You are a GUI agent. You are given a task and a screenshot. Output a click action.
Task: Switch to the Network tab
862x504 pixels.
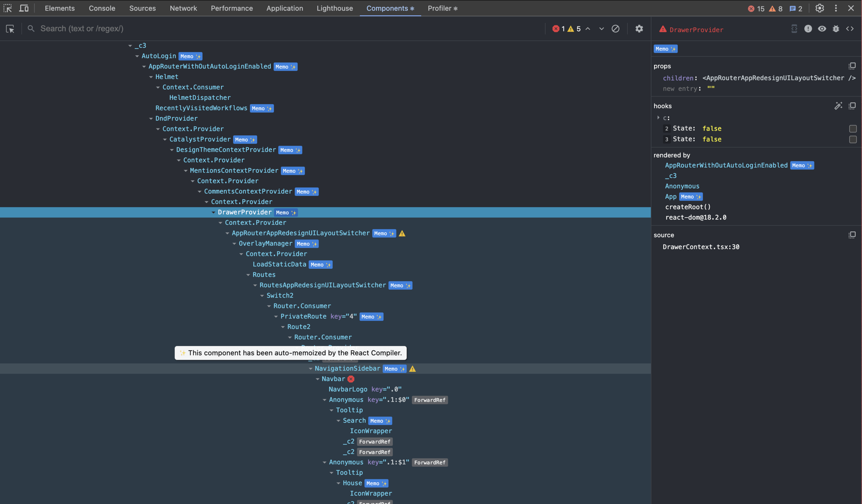pos(183,8)
